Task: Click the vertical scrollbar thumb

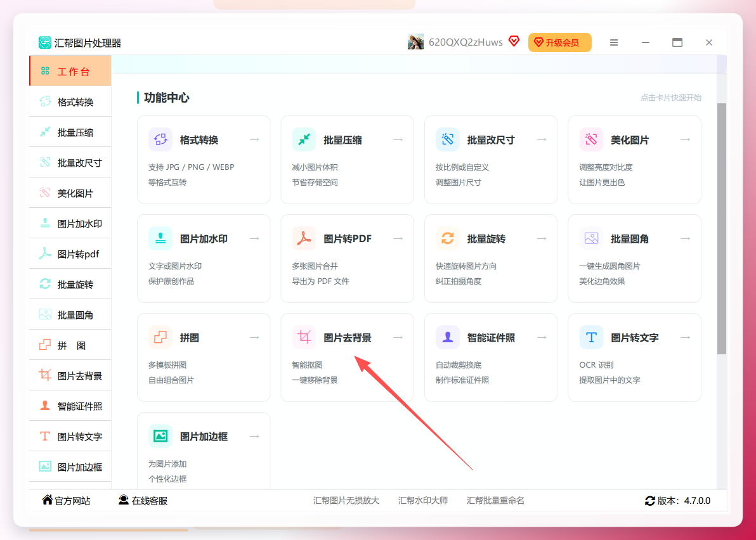Action: pos(721,229)
